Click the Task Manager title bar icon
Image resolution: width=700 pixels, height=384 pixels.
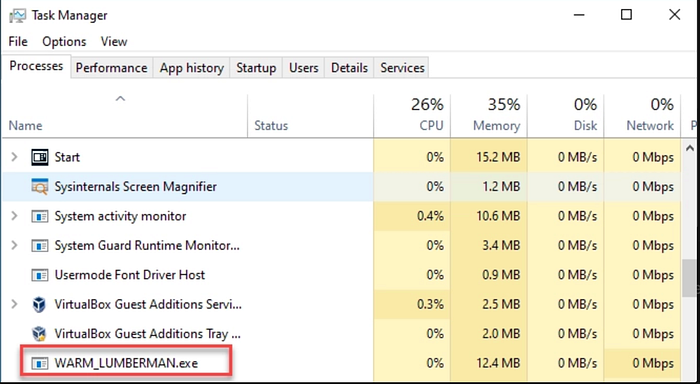point(17,16)
